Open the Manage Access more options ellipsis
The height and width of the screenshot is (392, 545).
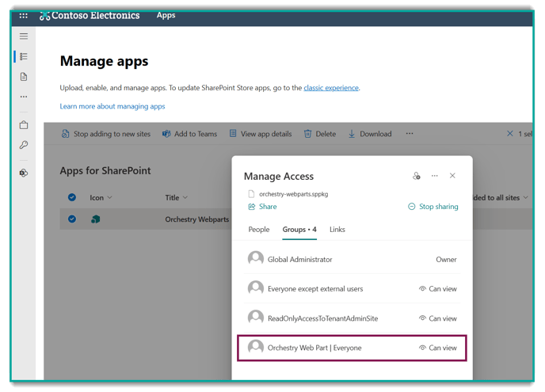coord(434,176)
